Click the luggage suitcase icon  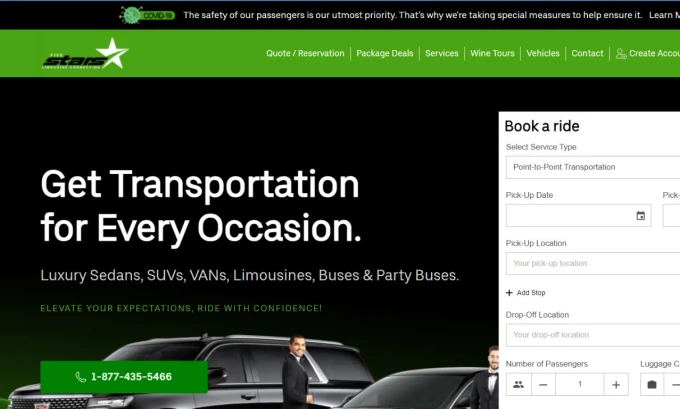(x=652, y=384)
